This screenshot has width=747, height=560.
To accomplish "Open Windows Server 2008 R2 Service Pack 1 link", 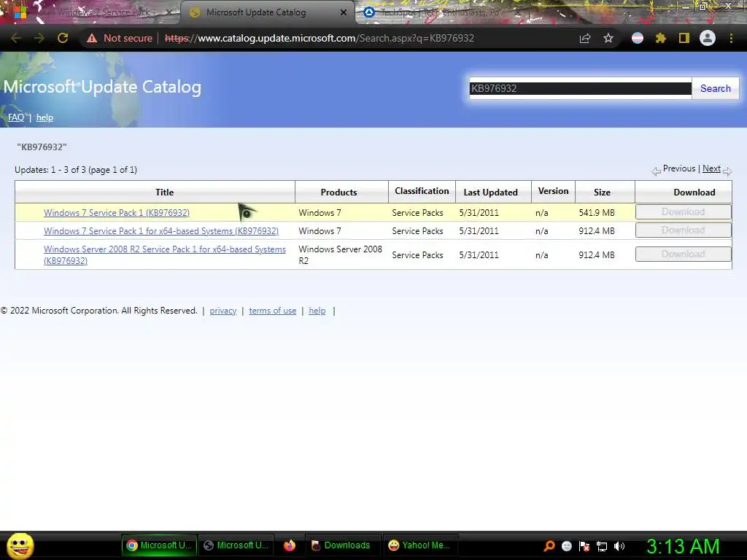I will coord(165,254).
